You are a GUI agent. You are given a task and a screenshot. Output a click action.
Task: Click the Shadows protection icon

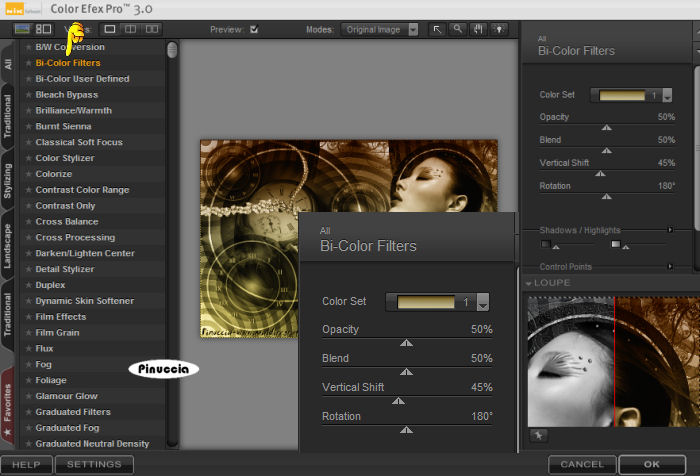[x=546, y=244]
